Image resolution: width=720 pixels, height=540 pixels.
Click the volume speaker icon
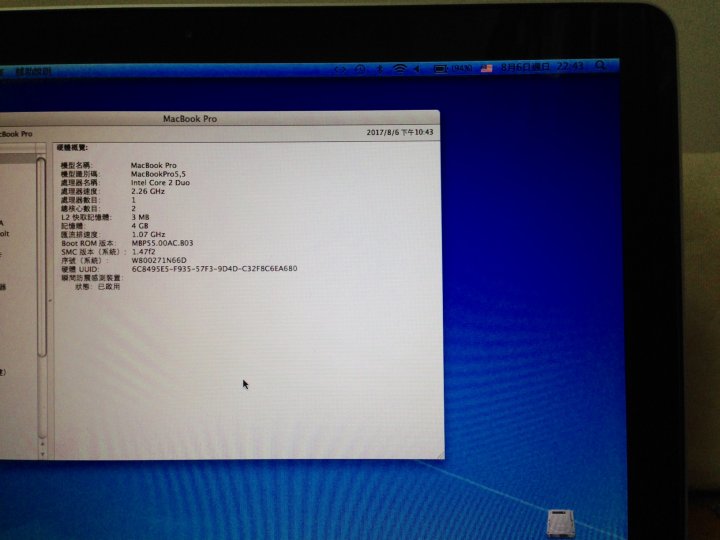pyautogui.click(x=417, y=69)
